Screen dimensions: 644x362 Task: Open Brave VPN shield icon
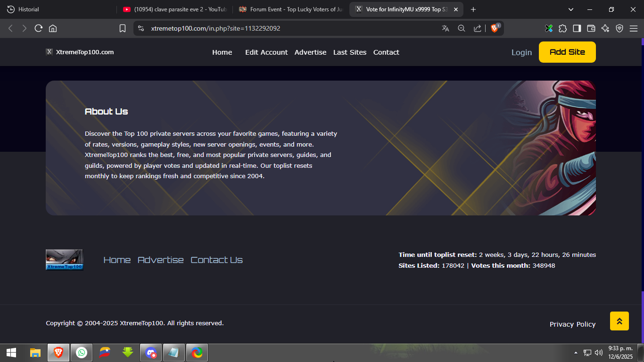pyautogui.click(x=619, y=28)
